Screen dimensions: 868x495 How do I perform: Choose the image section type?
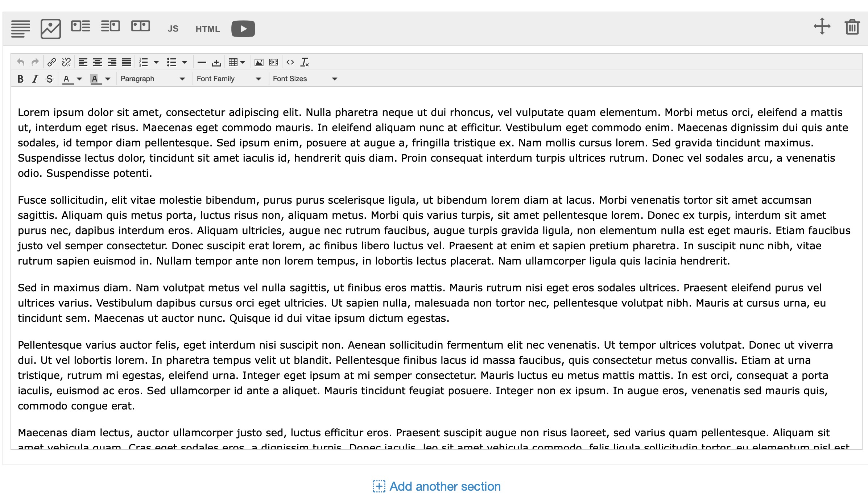point(51,29)
